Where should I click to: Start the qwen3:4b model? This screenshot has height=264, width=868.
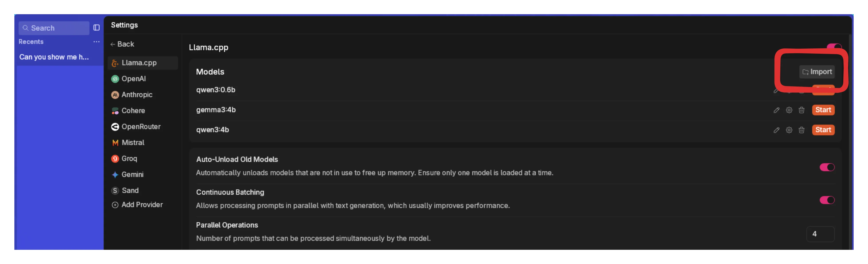823,130
